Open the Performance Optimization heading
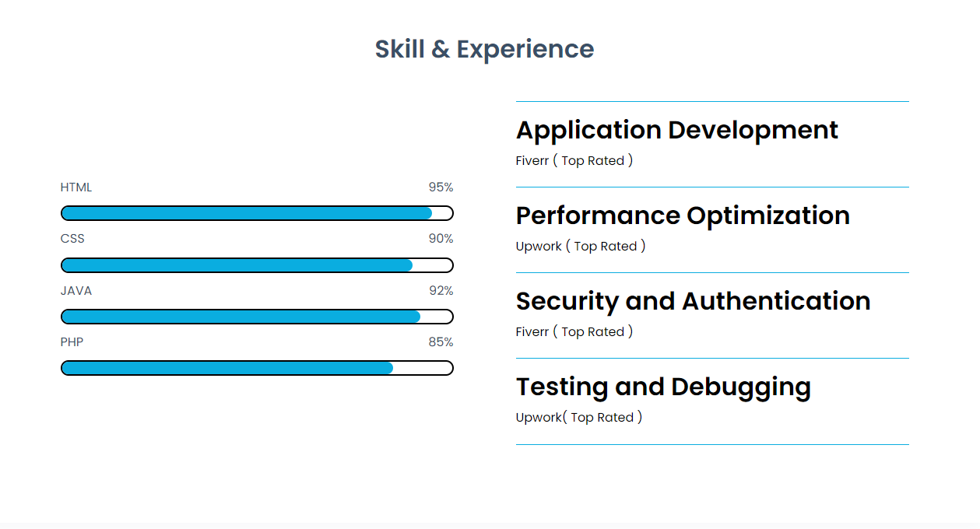This screenshot has height=529, width=980. 683,215
